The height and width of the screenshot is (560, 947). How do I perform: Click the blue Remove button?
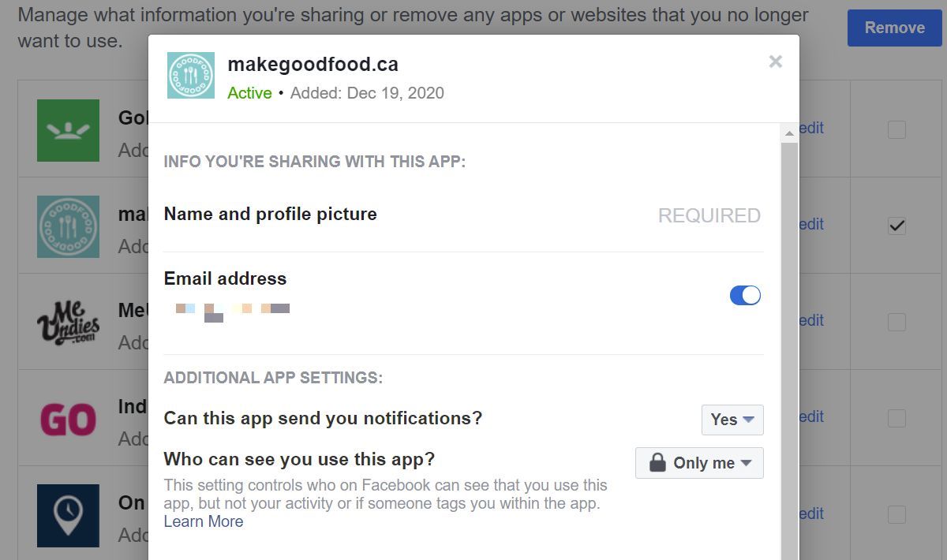[894, 27]
